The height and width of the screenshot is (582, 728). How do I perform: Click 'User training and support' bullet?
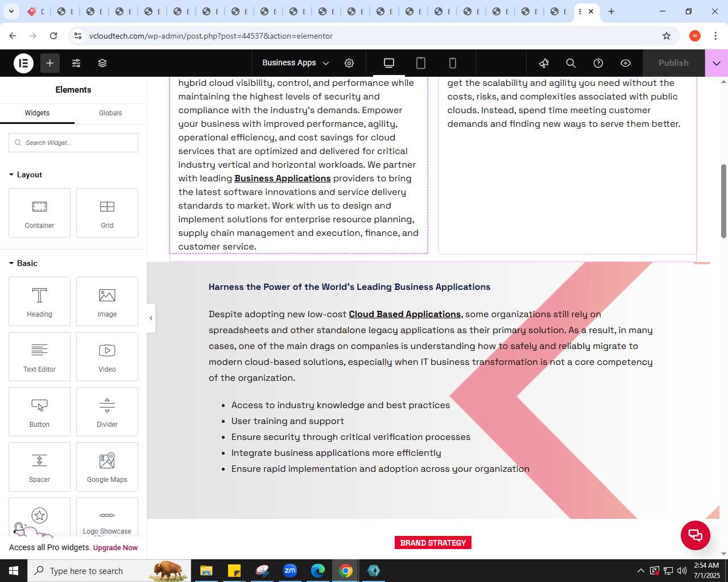[x=287, y=421]
